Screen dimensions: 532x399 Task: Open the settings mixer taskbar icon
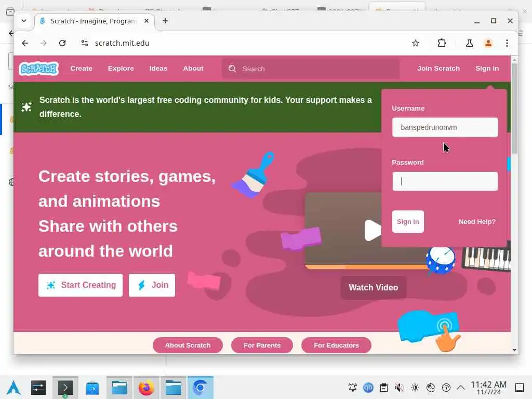pos(38,388)
